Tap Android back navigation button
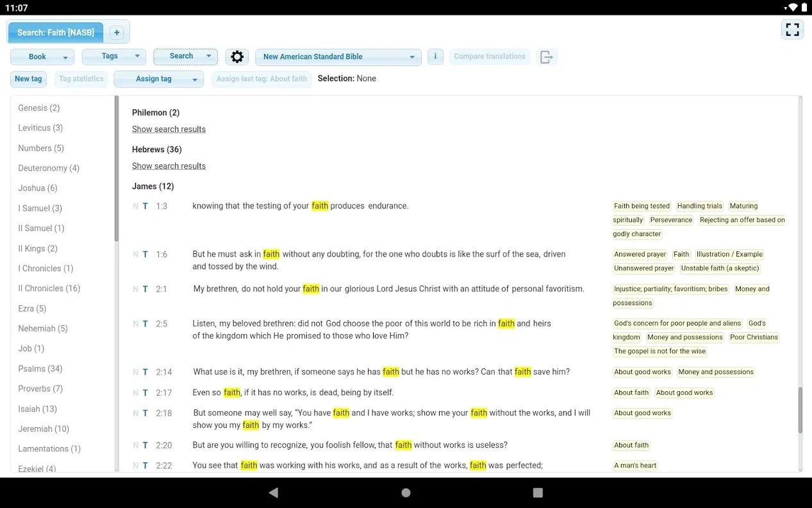The height and width of the screenshot is (508, 812). click(x=274, y=493)
